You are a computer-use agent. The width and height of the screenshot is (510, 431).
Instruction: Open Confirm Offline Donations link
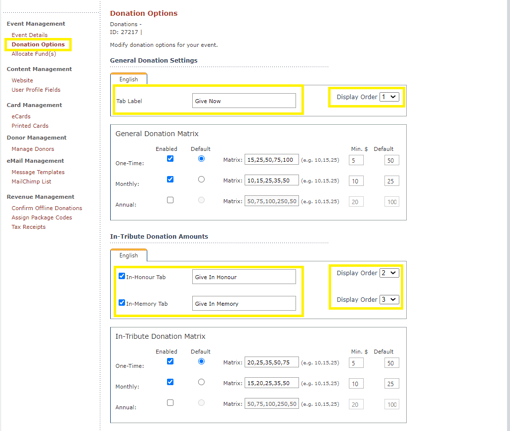[47, 208]
